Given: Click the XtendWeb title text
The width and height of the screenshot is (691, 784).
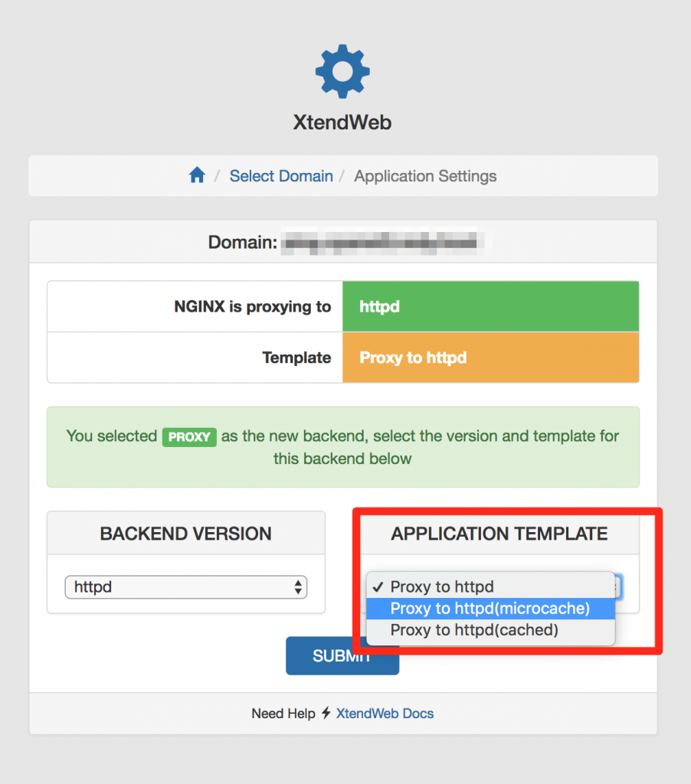Looking at the screenshot, I should tap(342, 122).
